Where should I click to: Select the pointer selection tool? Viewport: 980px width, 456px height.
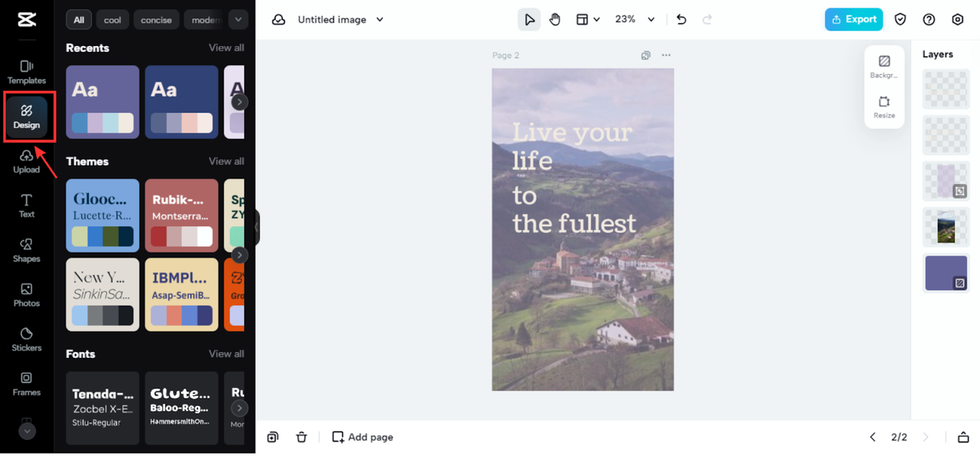pyautogui.click(x=529, y=20)
